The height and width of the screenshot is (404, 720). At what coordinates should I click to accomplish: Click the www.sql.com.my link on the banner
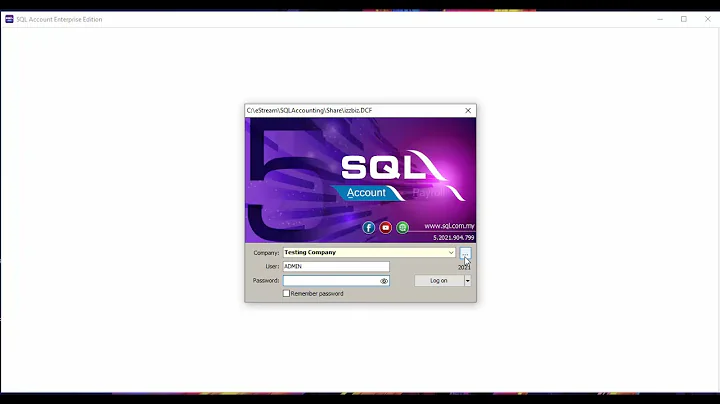click(x=449, y=226)
